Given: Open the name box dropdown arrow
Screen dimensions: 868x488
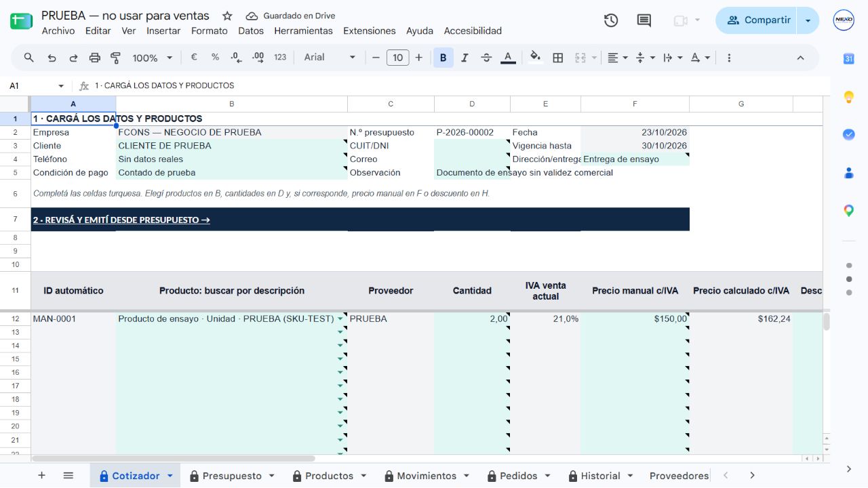Looking at the screenshot, I should coord(61,86).
